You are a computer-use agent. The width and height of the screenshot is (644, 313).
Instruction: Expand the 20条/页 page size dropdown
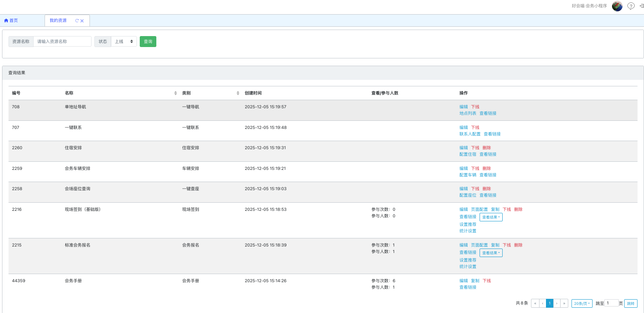(x=582, y=303)
